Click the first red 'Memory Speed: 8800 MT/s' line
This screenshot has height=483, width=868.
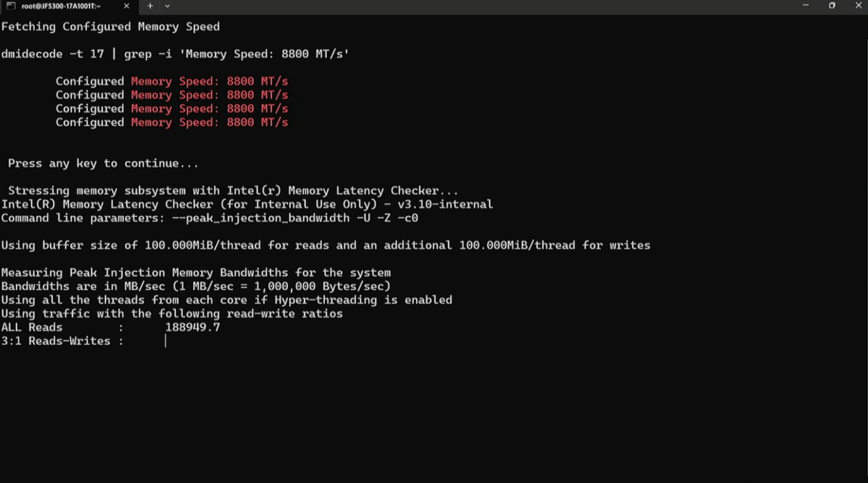(x=209, y=81)
